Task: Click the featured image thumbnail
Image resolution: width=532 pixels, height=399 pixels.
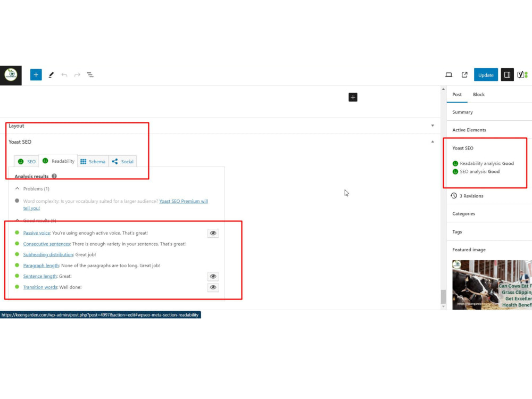Action: pos(492,285)
